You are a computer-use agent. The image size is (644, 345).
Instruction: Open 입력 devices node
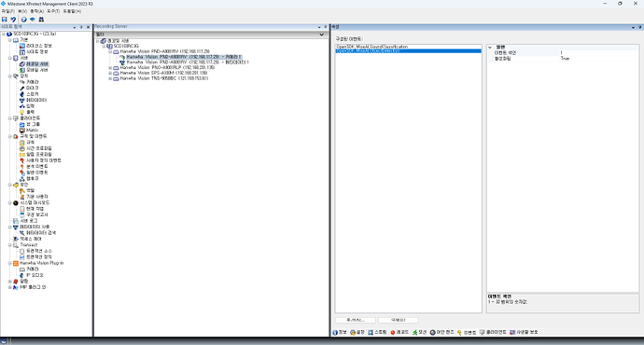(x=31, y=106)
